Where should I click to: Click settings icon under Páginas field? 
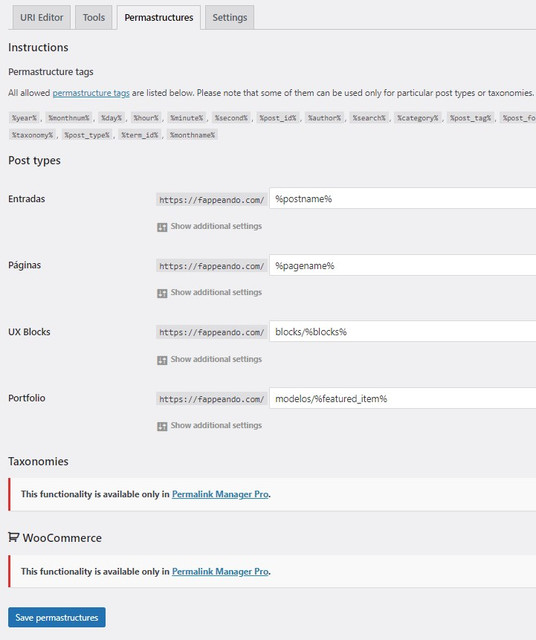click(162, 293)
